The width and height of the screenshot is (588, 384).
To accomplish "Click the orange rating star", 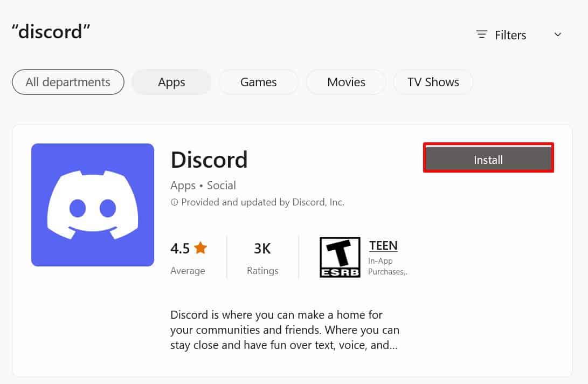I will (200, 248).
